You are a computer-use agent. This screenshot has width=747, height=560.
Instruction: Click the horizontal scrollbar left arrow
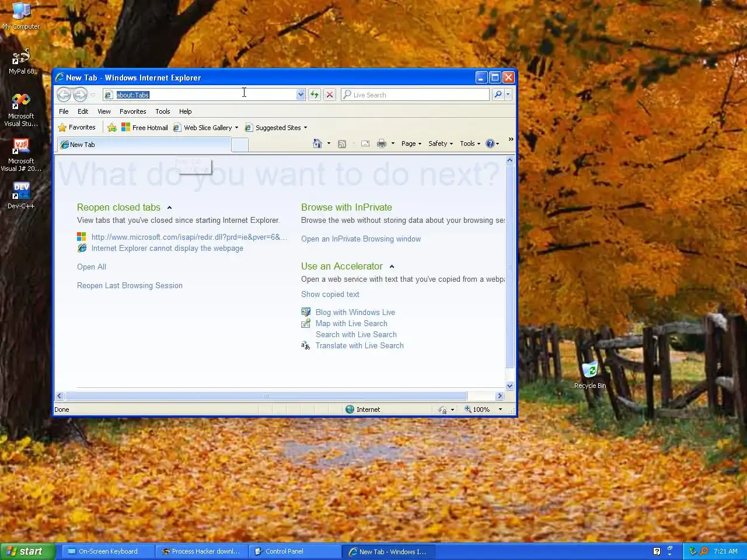tap(59, 396)
